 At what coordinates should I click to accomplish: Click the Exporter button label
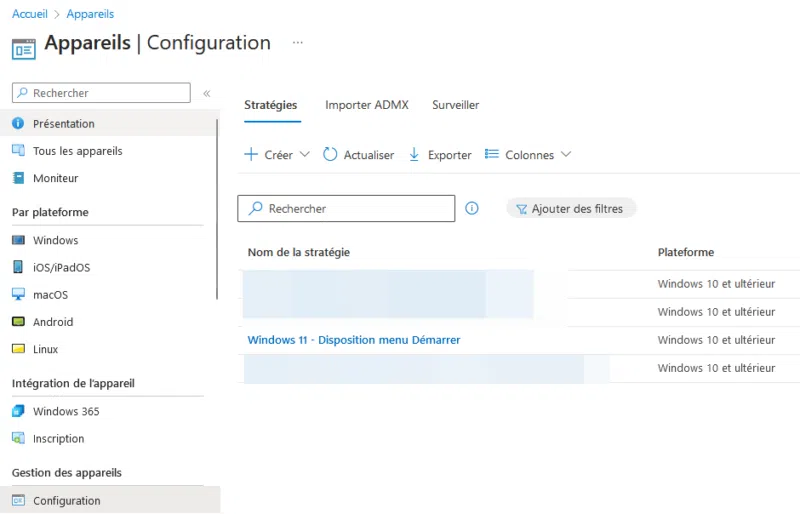[449, 155]
